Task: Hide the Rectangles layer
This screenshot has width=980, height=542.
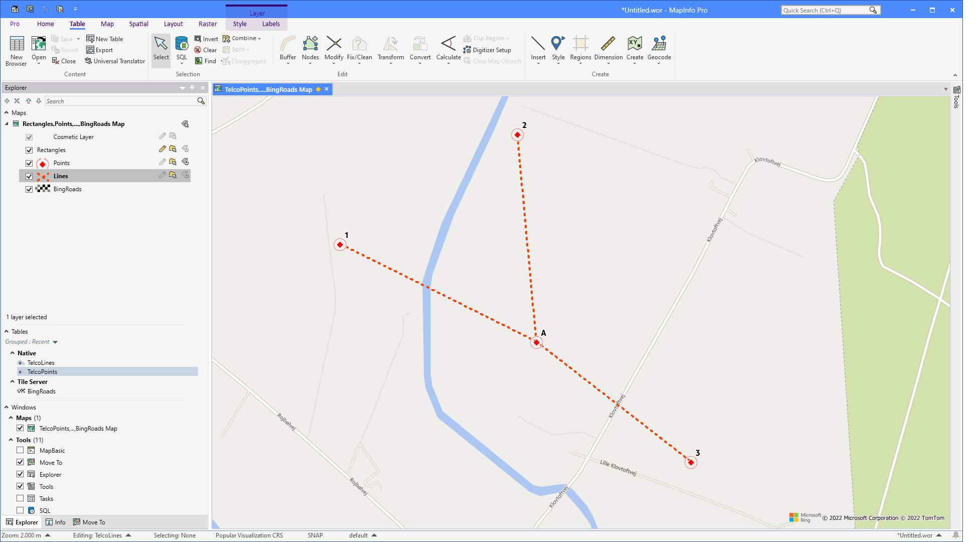Action: click(29, 150)
